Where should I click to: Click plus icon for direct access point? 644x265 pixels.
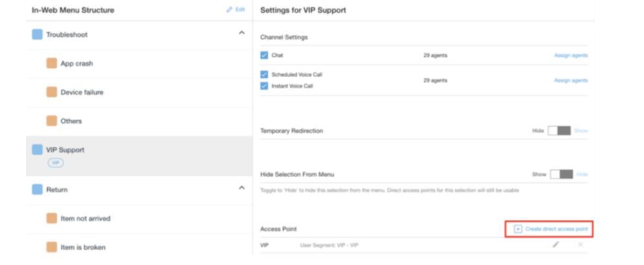coord(518,229)
